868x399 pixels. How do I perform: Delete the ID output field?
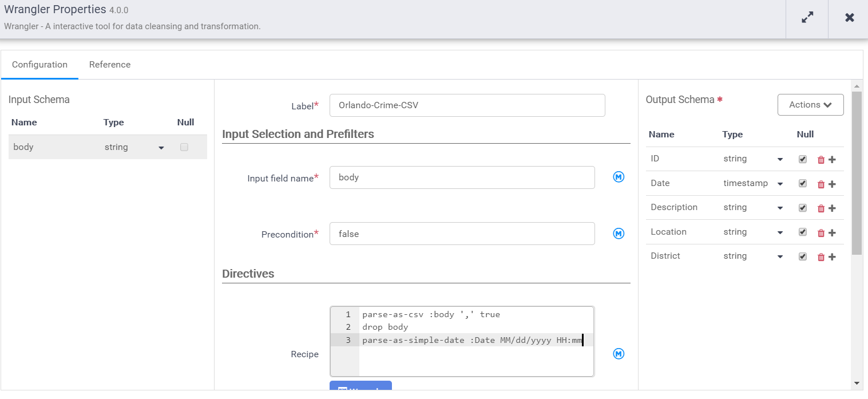[821, 160]
